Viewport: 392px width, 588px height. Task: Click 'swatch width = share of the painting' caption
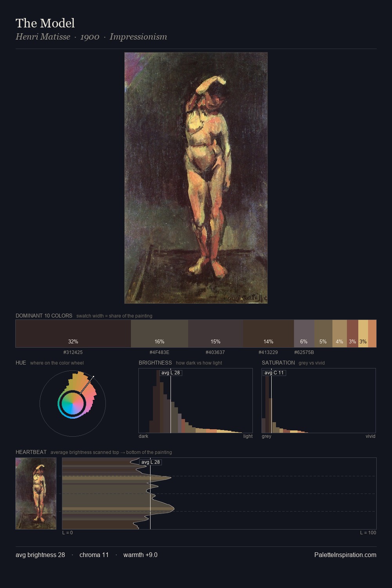tap(114, 316)
